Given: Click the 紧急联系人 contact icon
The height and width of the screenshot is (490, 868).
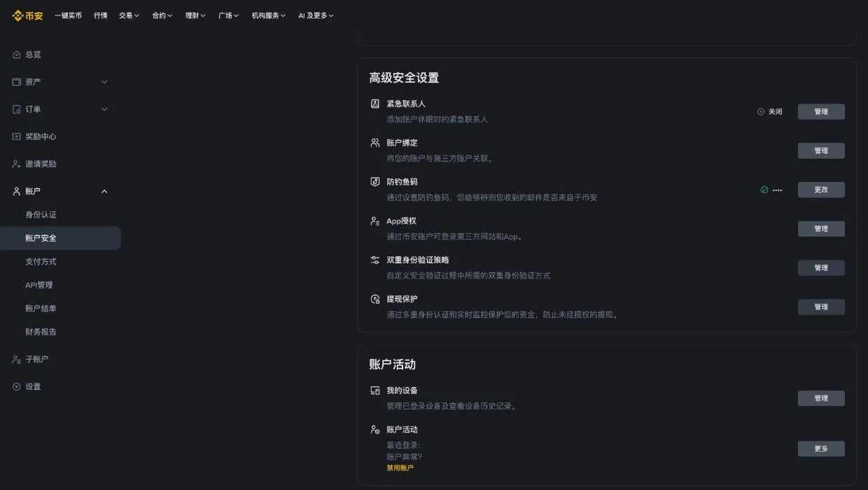Looking at the screenshot, I should click(x=375, y=104).
